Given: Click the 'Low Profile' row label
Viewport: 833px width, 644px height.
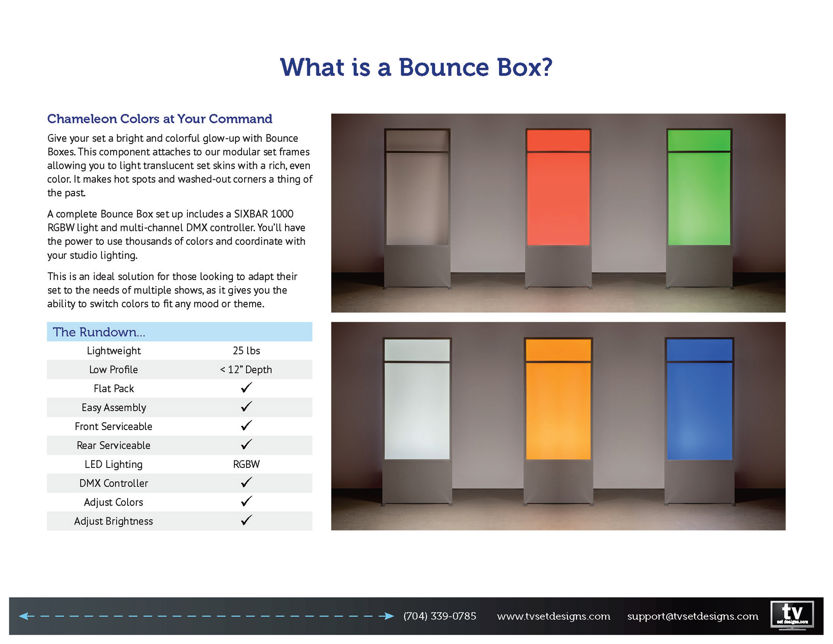Looking at the screenshot, I should tap(114, 370).
